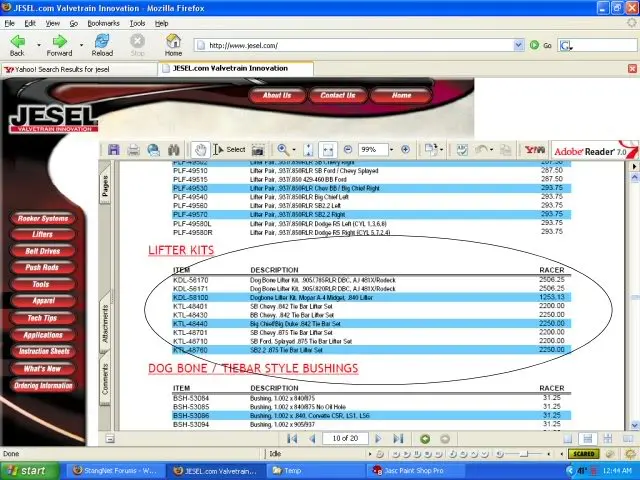Image resolution: width=640 pixels, height=480 pixels.
Task: Open Ordering Information page
Action: click(x=43, y=385)
